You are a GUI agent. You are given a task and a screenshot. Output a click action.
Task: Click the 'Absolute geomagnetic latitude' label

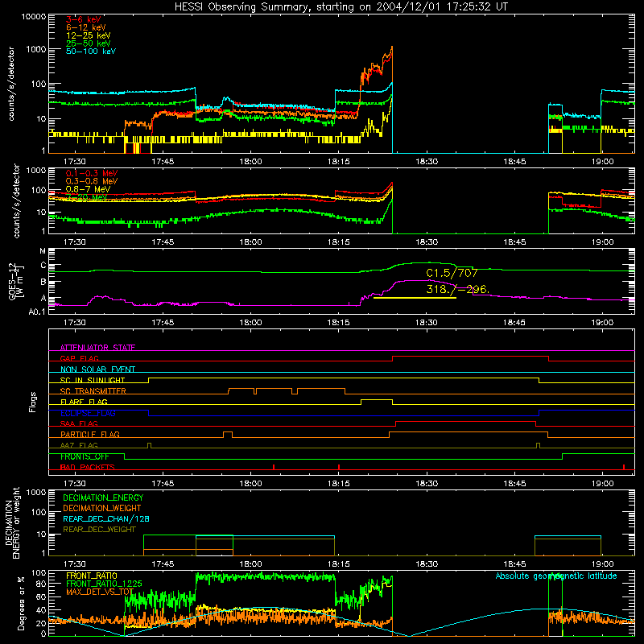click(x=556, y=576)
